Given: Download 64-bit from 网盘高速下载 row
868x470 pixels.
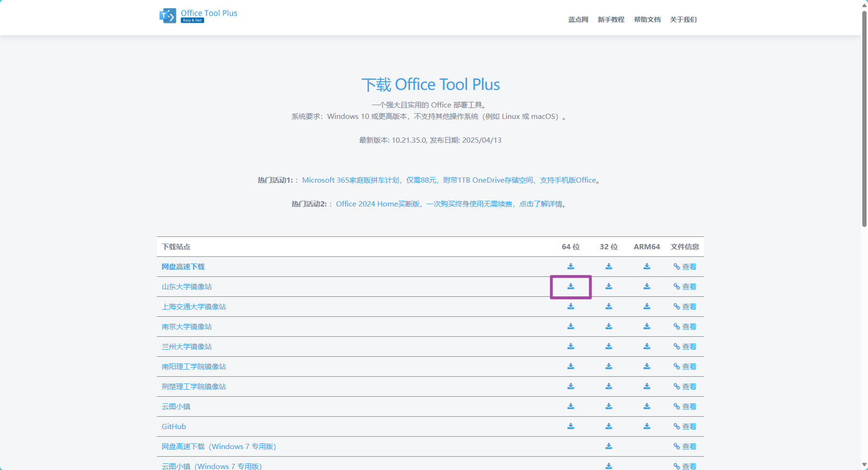Looking at the screenshot, I should point(571,266).
